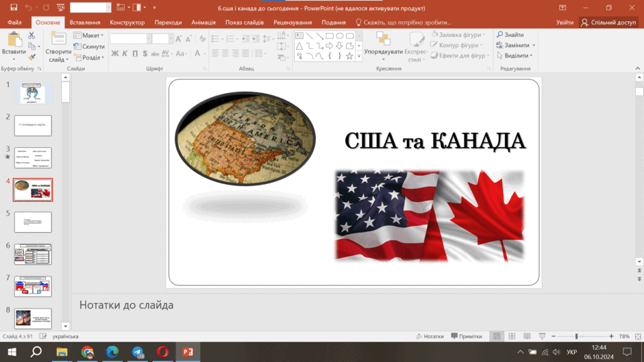Click Увійти to sign in
644x362 pixels.
coord(565,22)
